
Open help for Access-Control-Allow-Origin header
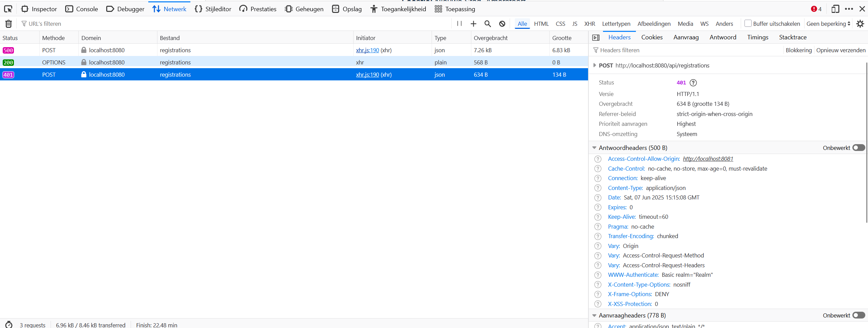pyautogui.click(x=598, y=159)
